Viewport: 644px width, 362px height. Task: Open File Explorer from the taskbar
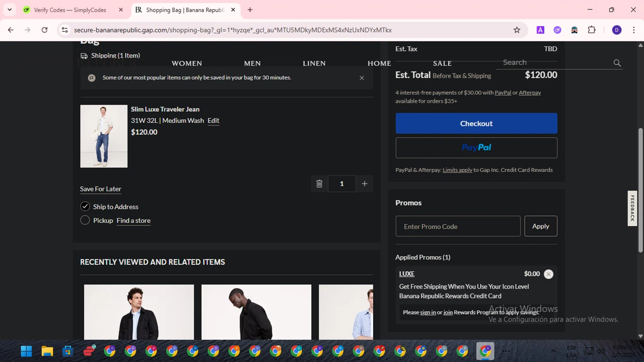pos(47,351)
